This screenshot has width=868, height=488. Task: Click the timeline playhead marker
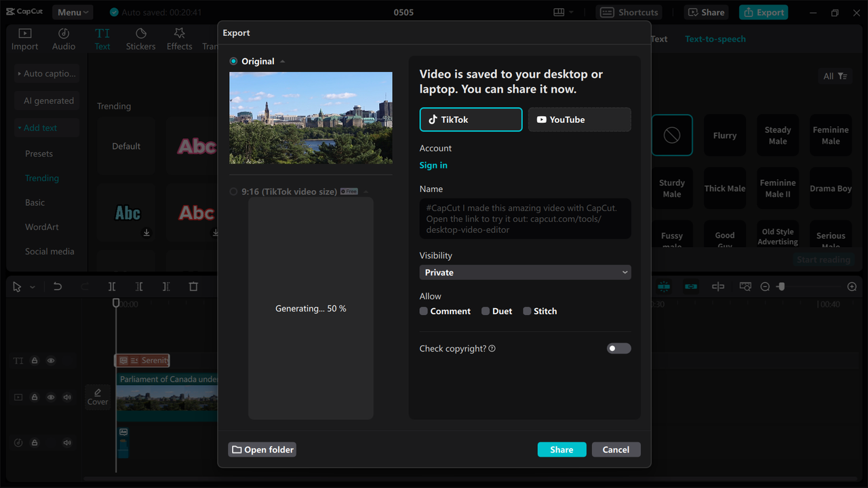tap(116, 303)
